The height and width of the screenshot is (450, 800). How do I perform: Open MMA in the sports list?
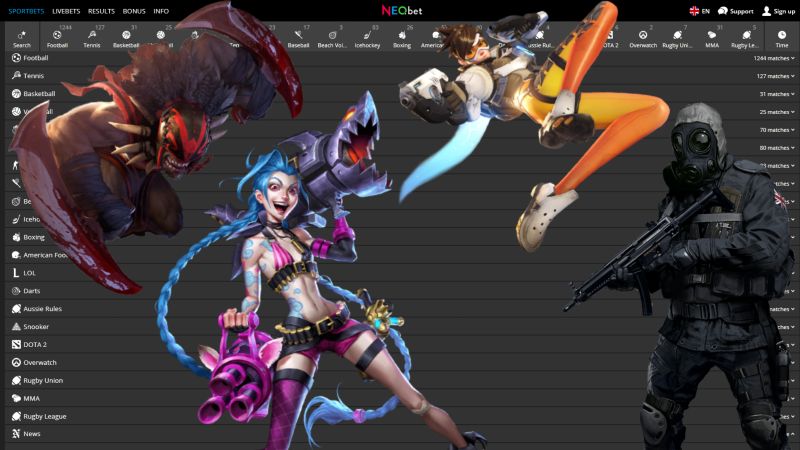(x=26, y=398)
